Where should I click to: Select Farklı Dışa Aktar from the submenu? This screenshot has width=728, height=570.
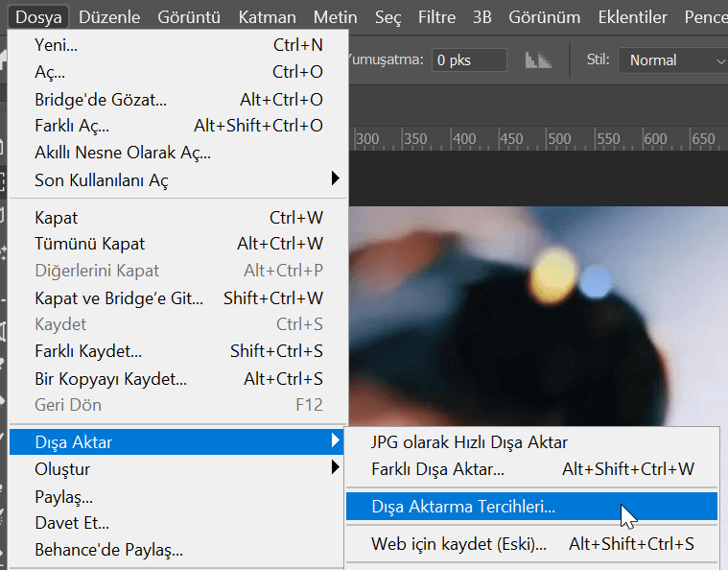click(437, 469)
